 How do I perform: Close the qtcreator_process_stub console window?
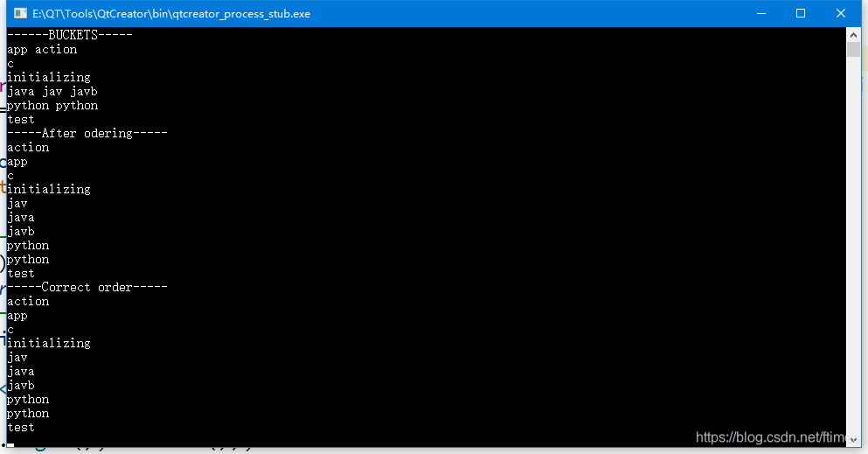tap(840, 13)
